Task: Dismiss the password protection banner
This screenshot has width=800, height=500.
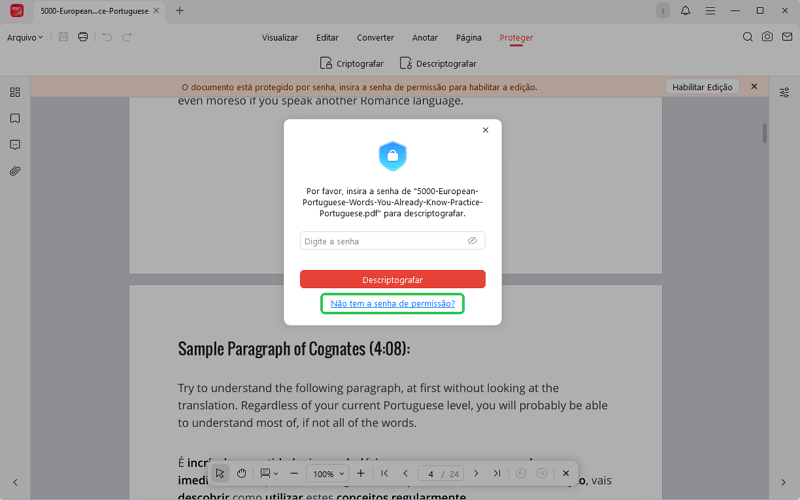Action: point(754,87)
